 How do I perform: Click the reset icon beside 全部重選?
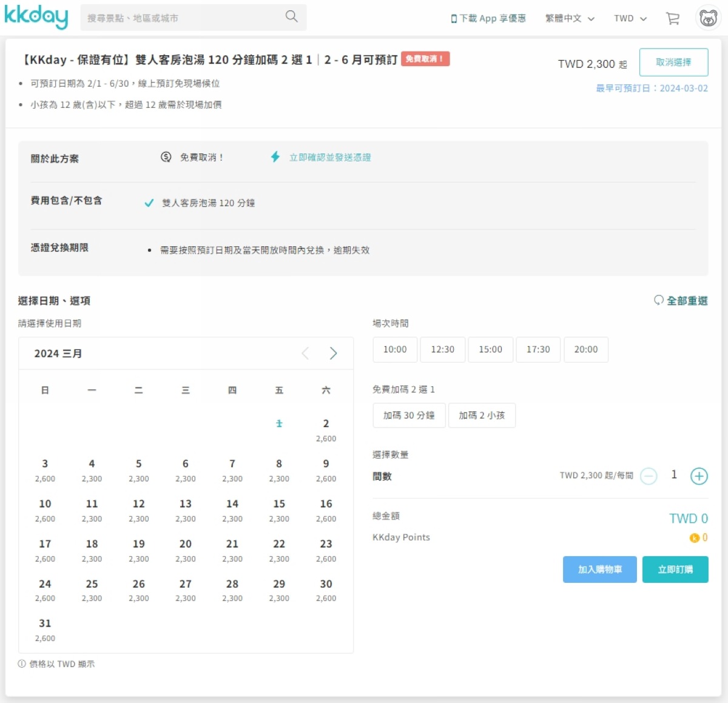coord(658,300)
